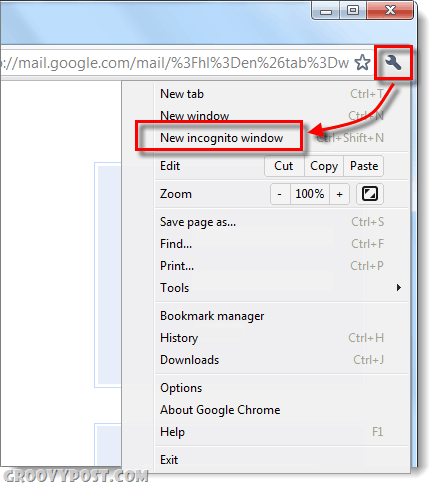Viewport: 438px width, 487px height.
Task: Decrease zoom with the minus button
Action: click(280, 194)
